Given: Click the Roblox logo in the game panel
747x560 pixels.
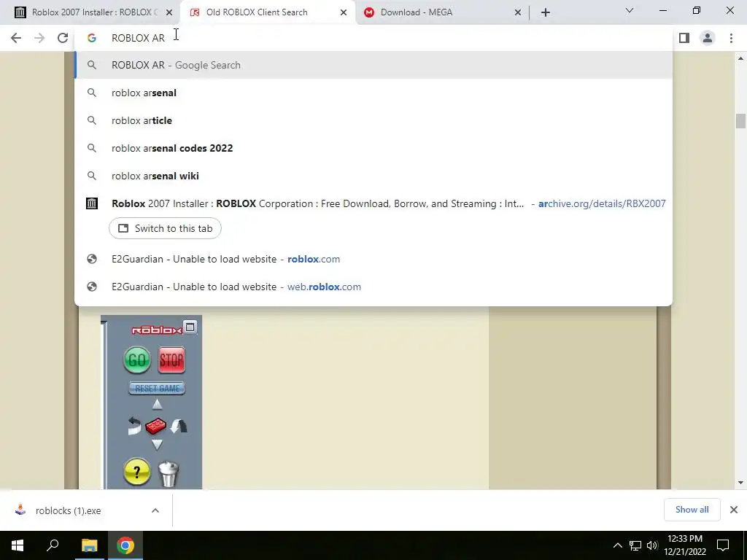Looking at the screenshot, I should [157, 330].
